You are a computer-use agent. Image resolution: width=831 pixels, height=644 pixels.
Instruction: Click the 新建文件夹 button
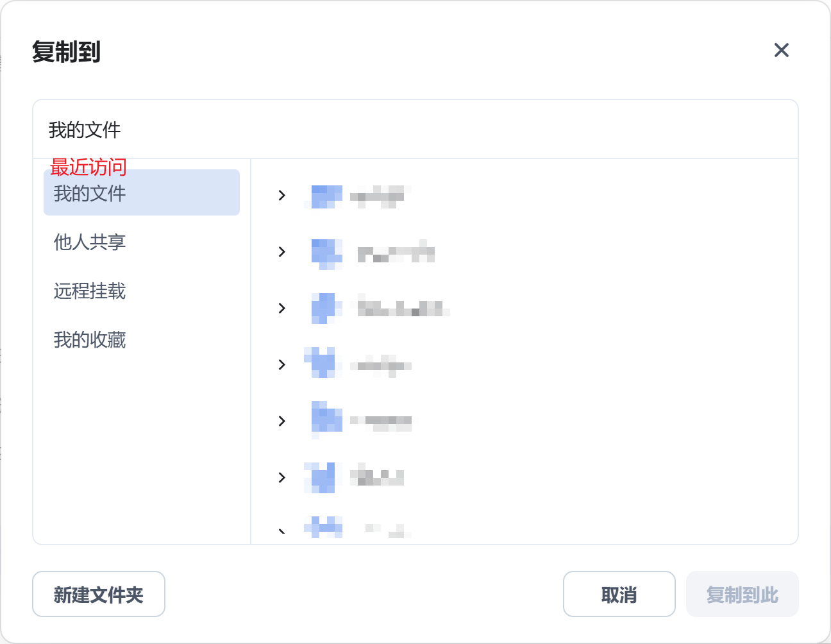[99, 594]
